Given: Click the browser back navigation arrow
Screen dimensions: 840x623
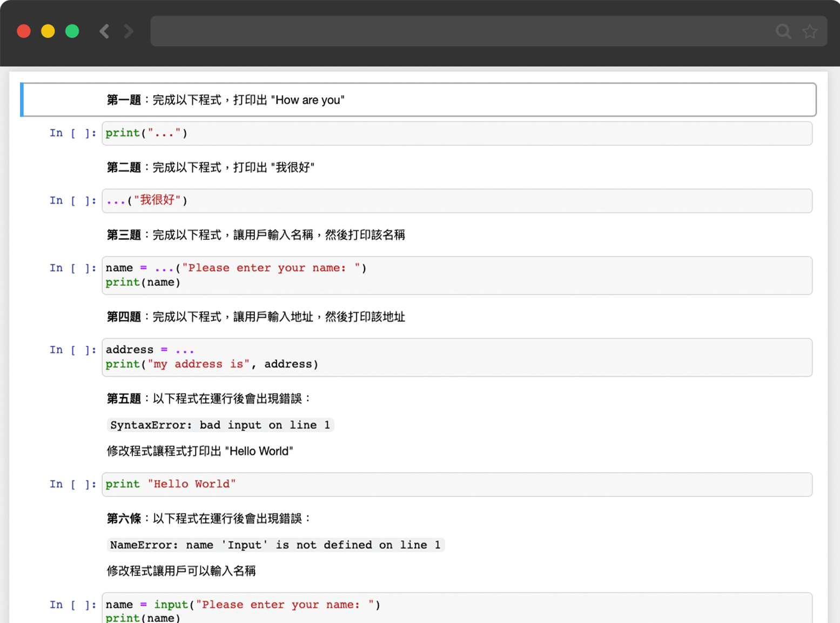Looking at the screenshot, I should coord(104,31).
